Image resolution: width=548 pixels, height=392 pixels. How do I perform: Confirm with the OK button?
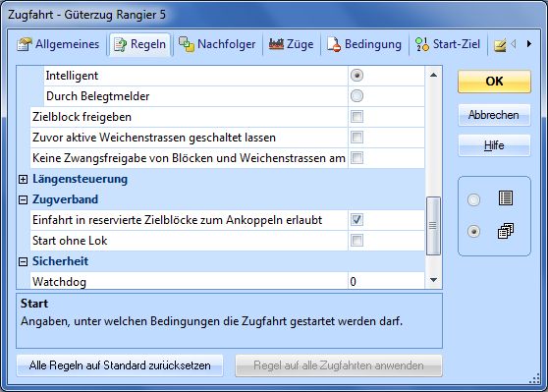click(x=494, y=82)
